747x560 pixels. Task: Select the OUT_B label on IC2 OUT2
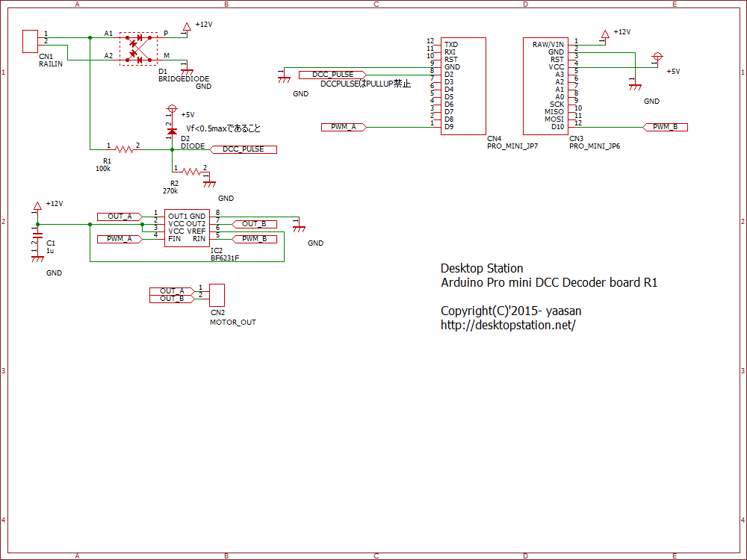[x=254, y=224]
